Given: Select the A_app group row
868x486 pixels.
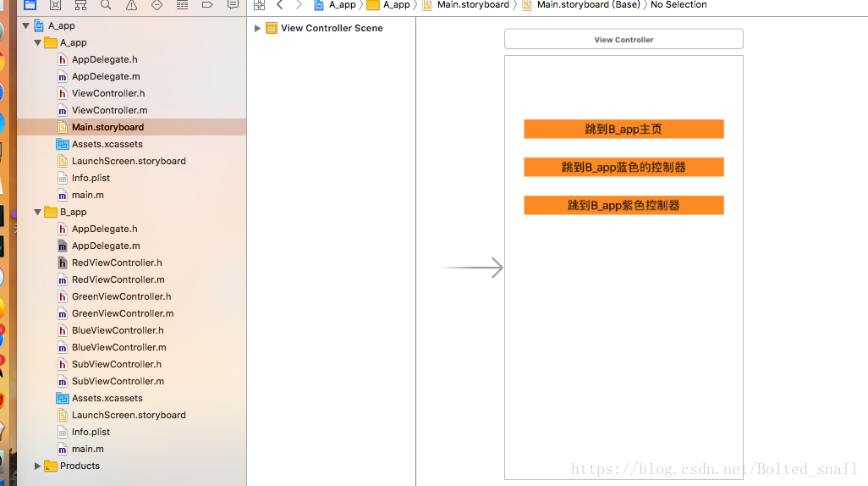Looking at the screenshot, I should pos(132,42).
